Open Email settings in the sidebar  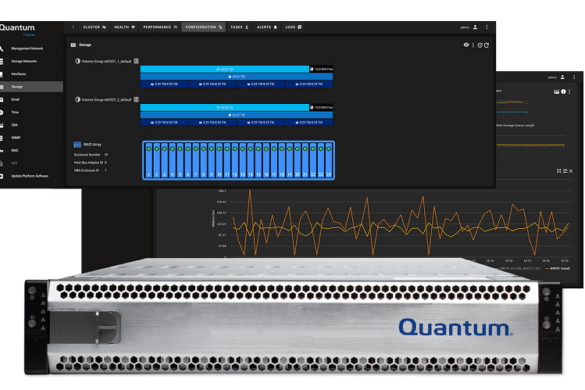(x=31, y=100)
